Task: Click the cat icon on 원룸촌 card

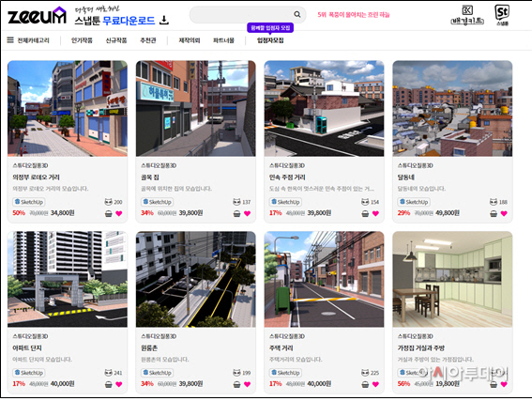Action: click(x=236, y=373)
